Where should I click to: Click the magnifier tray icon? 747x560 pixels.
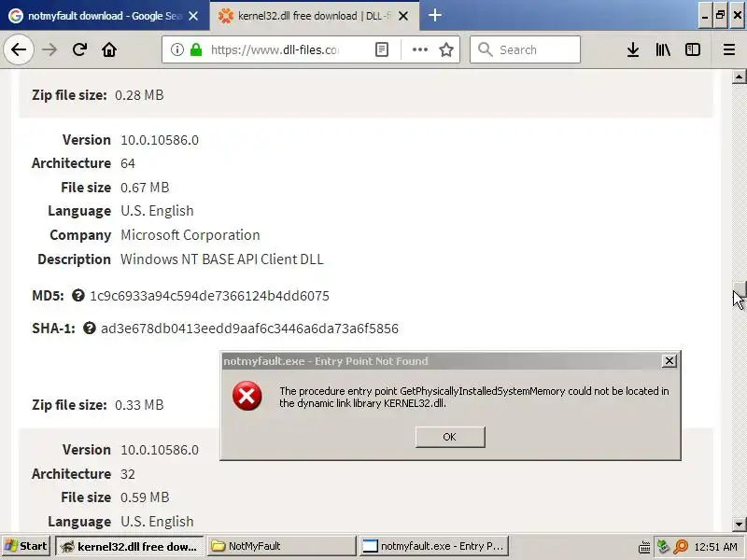(x=682, y=546)
